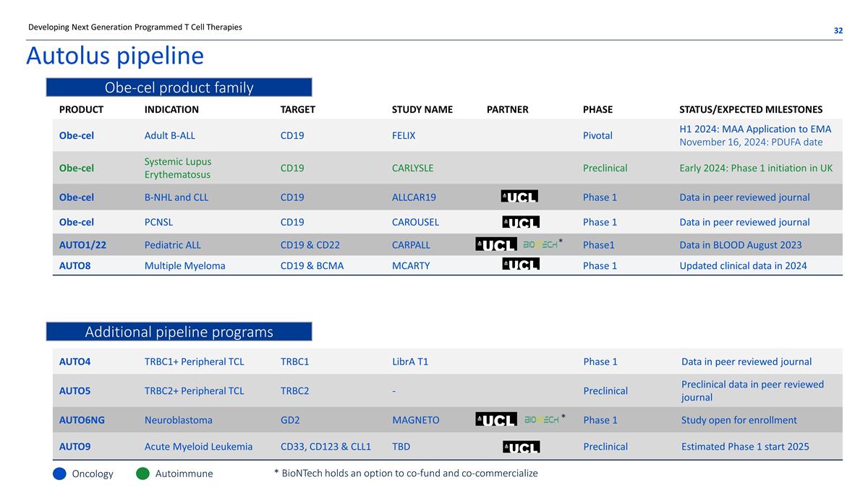This screenshot has width=868, height=488.
Task: Click the UCL logo in the MCARTY row
Action: 521,265
